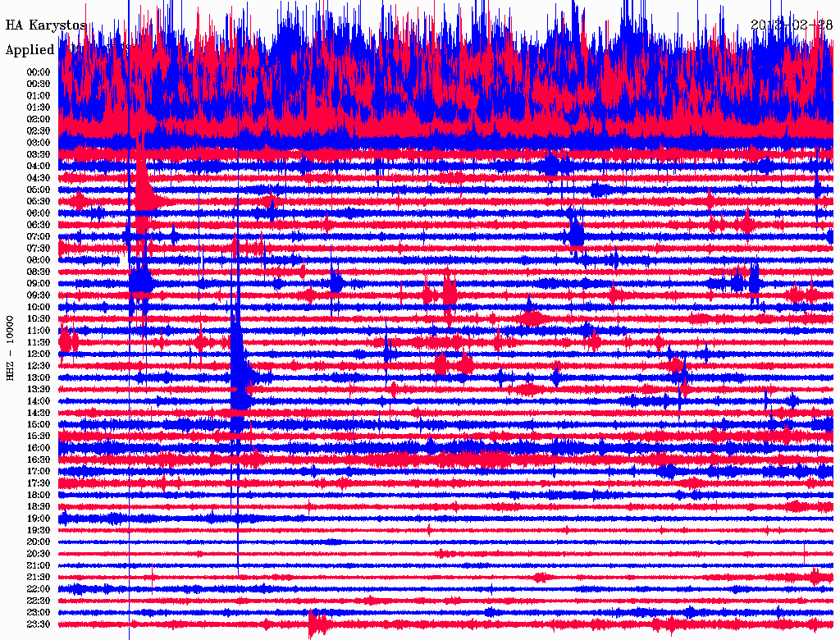Click the 20:30 time label
Image resolution: width=840 pixels, height=640 pixels.
pos(39,554)
